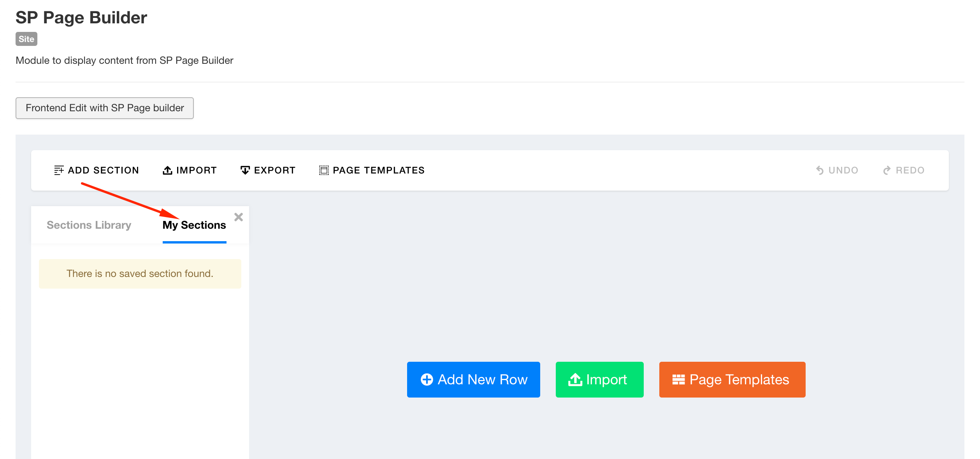Switch to the Sections Library tab
This screenshot has width=980, height=459.
[x=89, y=225]
